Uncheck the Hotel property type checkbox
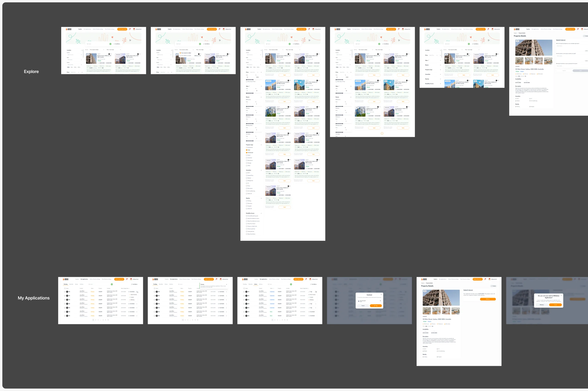Viewport: 588px width, 391px height. [247, 150]
